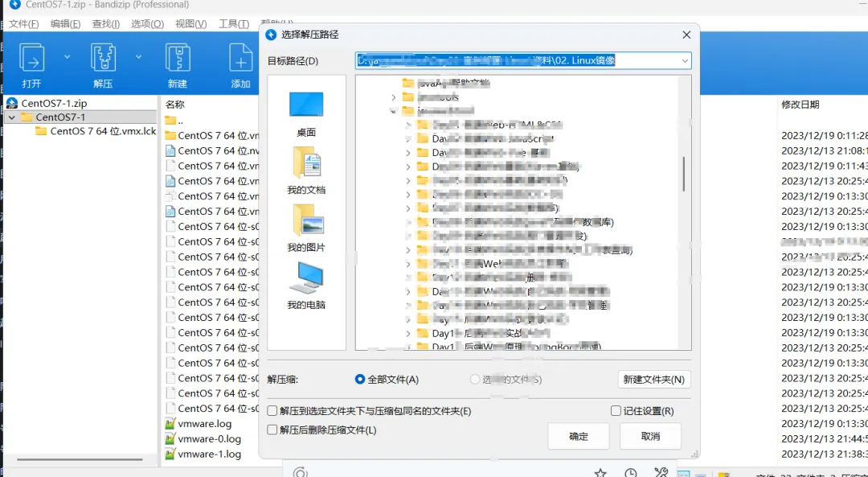
Task: Click the folder tree vertical scrollbar thumb
Action: (x=684, y=174)
